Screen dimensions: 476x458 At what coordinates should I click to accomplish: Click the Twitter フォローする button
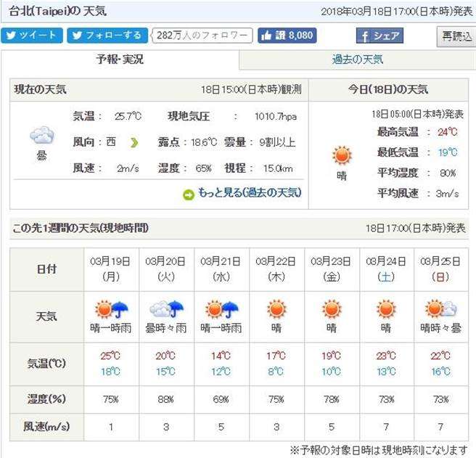pyautogui.click(x=106, y=36)
